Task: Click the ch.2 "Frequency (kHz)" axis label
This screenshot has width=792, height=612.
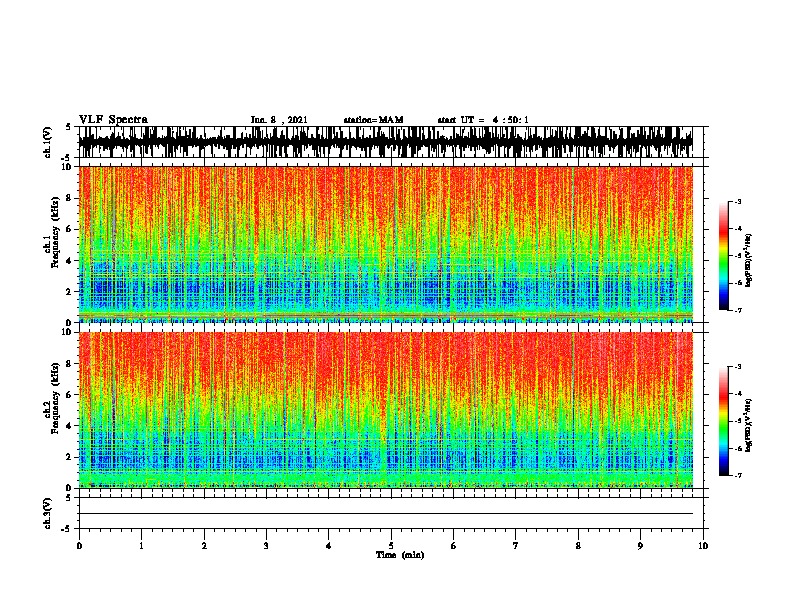Action: point(55,398)
